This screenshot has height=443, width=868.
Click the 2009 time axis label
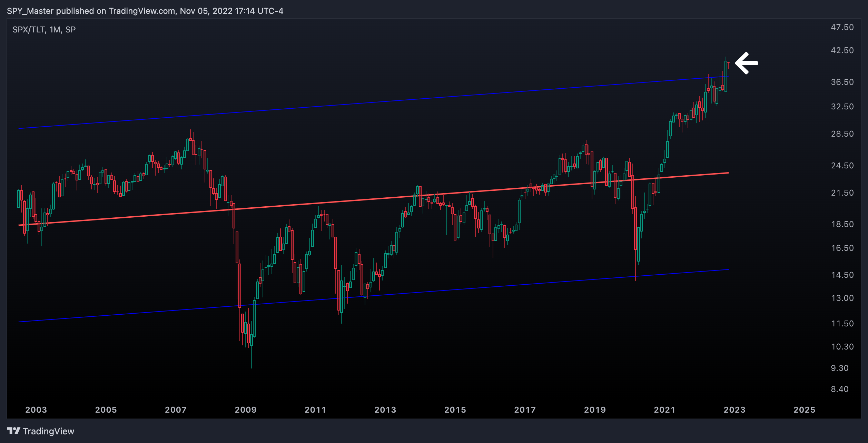[246, 410]
